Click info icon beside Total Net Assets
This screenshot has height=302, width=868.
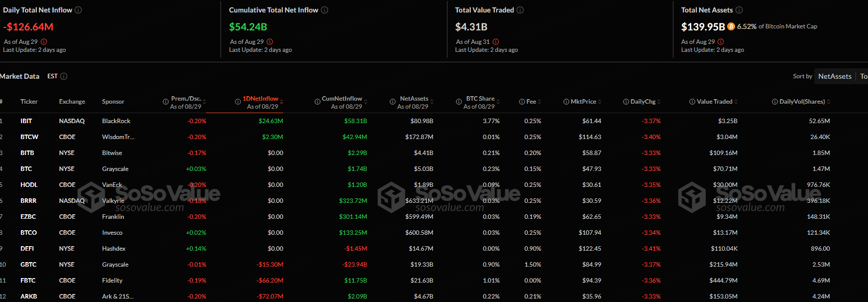point(739,10)
